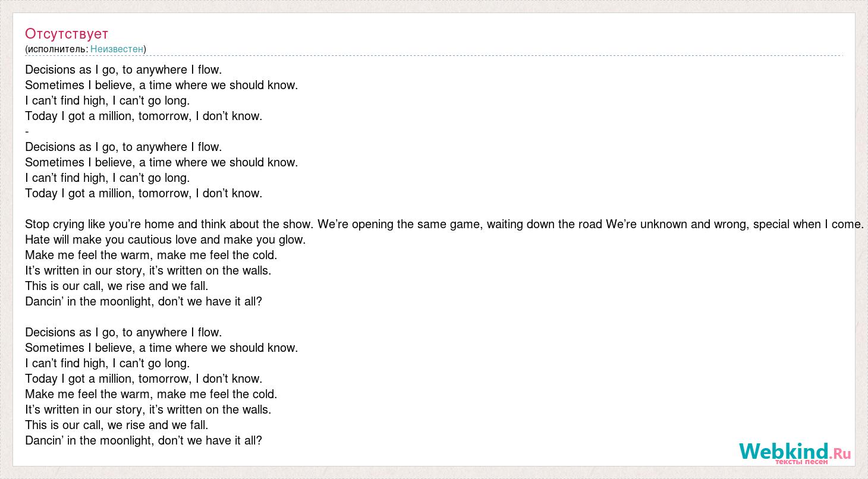The image size is (868, 479).
Task: Click the first line 'Decisions as I go'
Action: [123, 70]
